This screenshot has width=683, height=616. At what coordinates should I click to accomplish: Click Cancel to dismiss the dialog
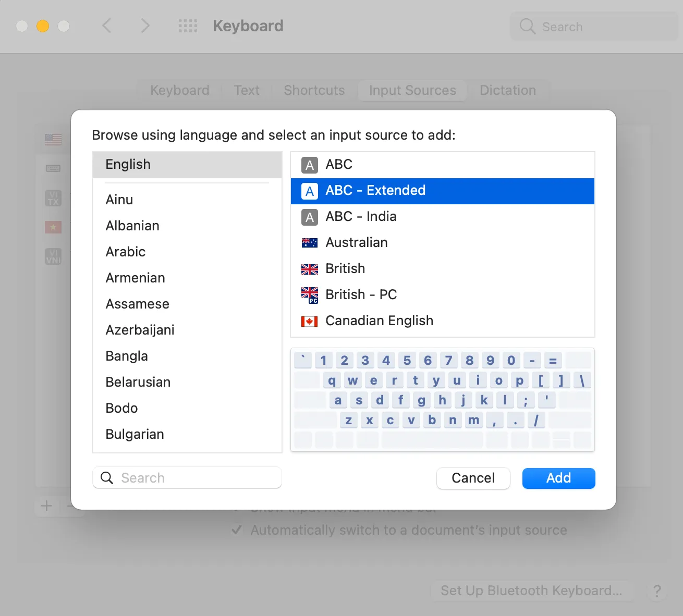(473, 478)
